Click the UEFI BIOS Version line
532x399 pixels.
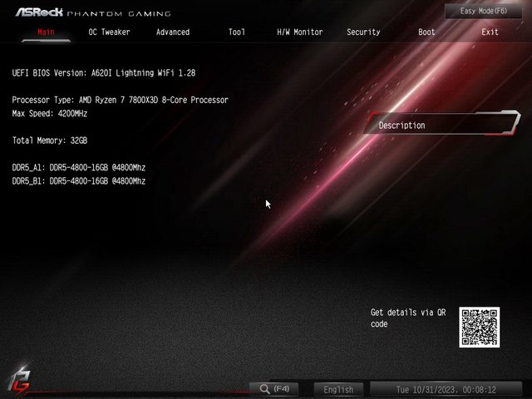point(103,74)
